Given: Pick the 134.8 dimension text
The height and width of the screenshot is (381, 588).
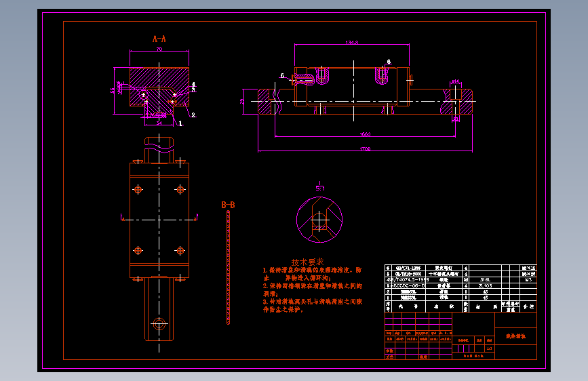Looking at the screenshot, I should 352,43.
